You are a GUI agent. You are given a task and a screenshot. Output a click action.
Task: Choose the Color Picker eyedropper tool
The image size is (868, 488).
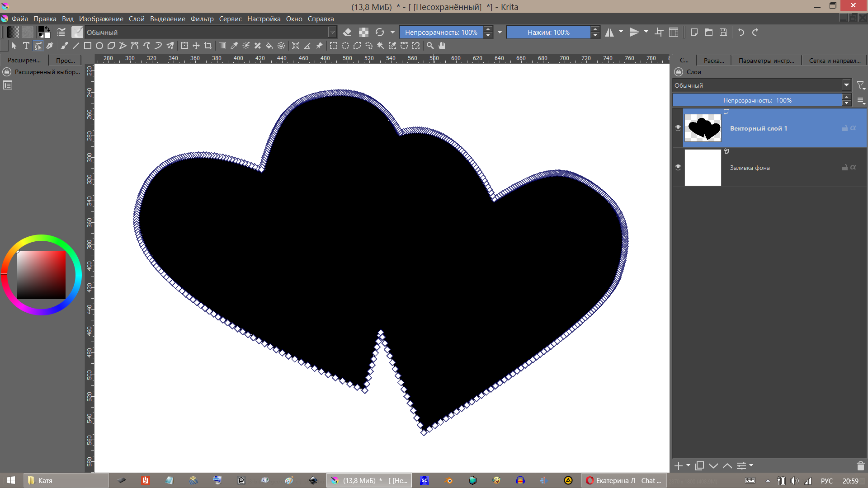(234, 46)
